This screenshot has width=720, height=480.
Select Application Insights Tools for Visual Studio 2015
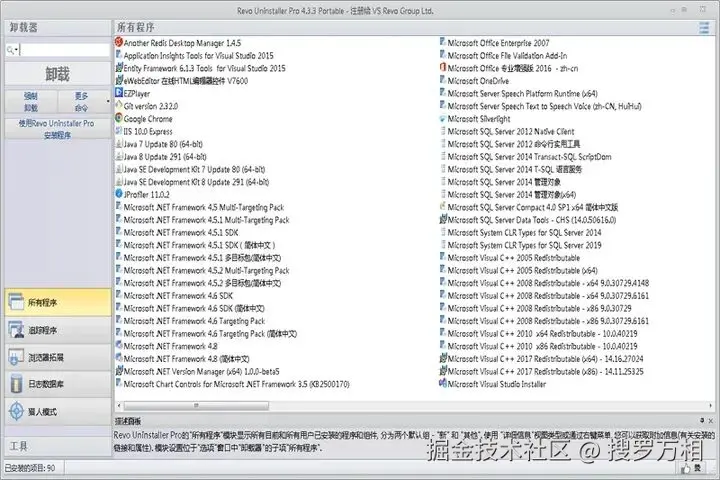click(198, 56)
